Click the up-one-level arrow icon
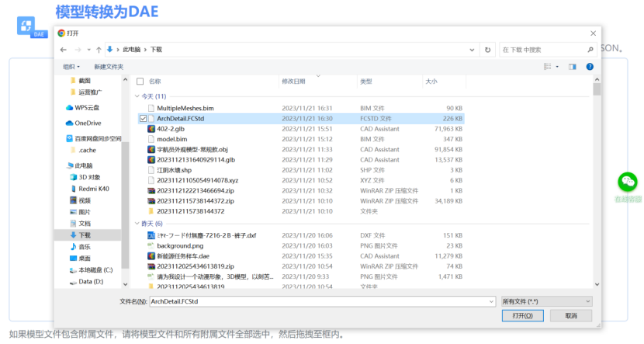The width and height of the screenshot is (644, 344). [x=99, y=50]
